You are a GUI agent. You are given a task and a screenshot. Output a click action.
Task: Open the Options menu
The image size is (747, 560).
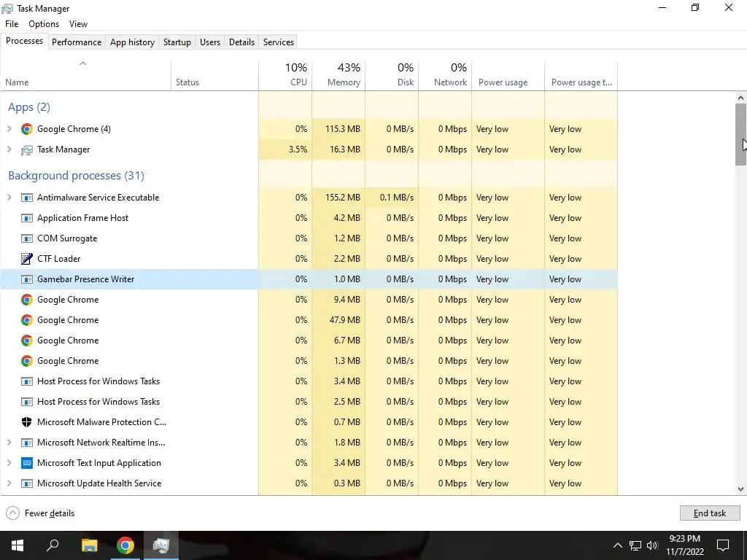tap(44, 24)
